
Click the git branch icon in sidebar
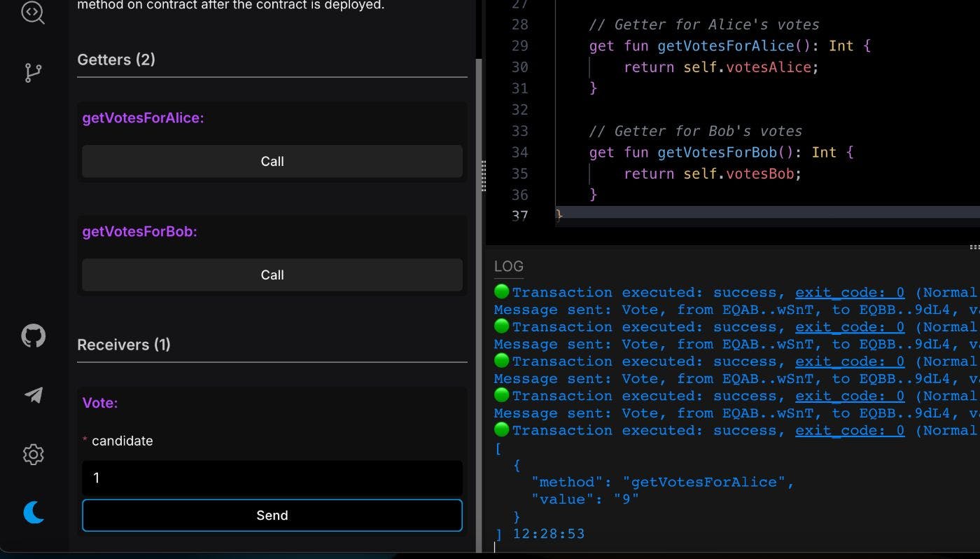click(33, 73)
